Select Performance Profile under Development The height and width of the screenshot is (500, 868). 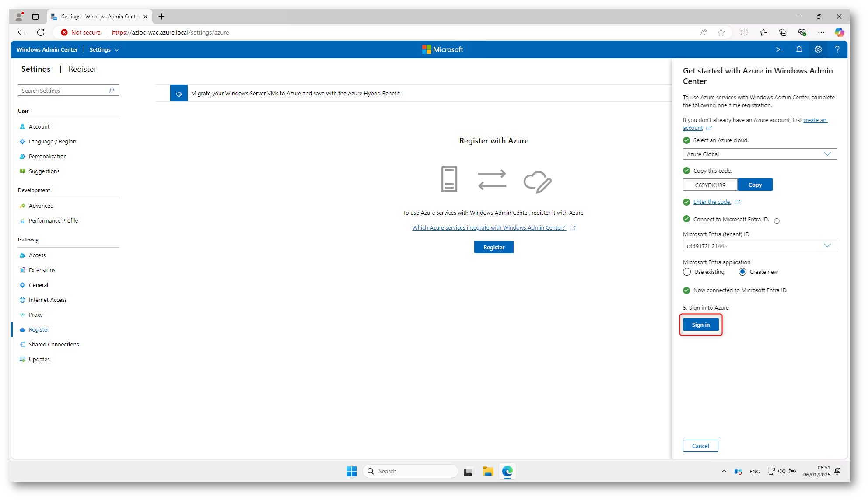tap(53, 221)
